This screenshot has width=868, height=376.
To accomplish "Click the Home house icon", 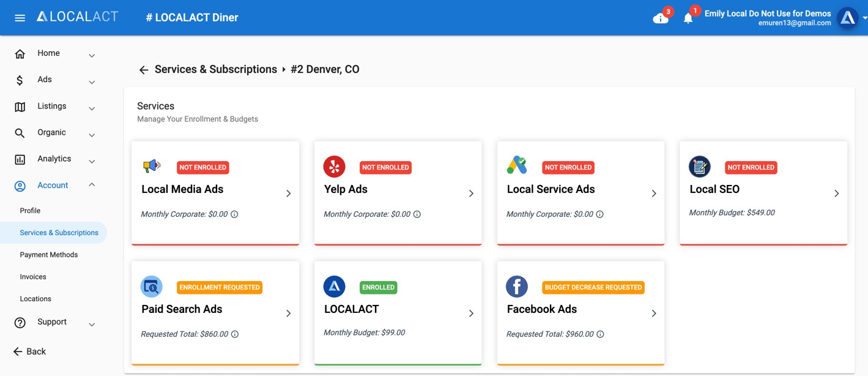I will coord(20,54).
